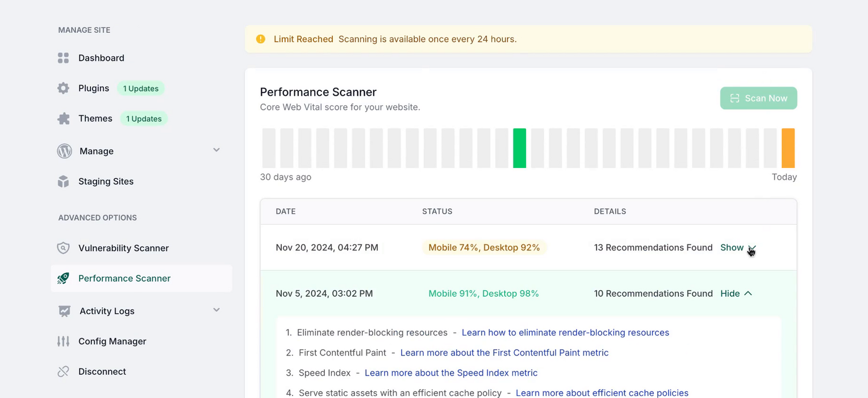Click date Nov 20, 2024, 04:27 PM
Screen dimensions: 868x398
(327, 248)
